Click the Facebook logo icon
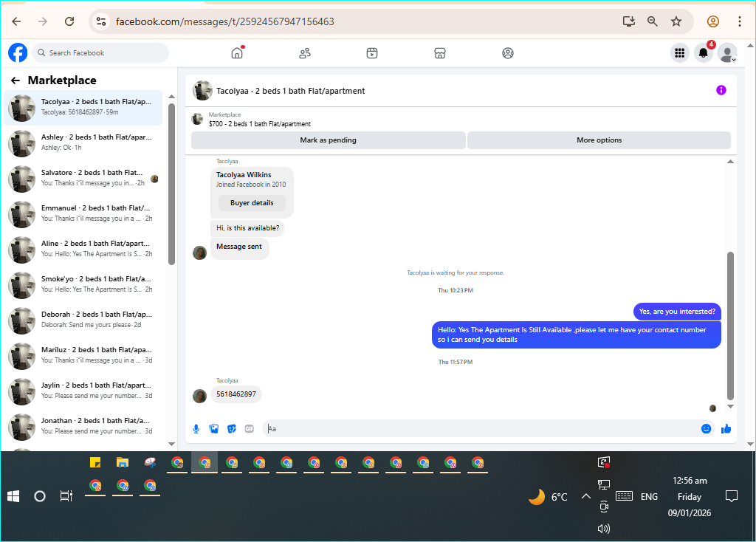 [18, 52]
